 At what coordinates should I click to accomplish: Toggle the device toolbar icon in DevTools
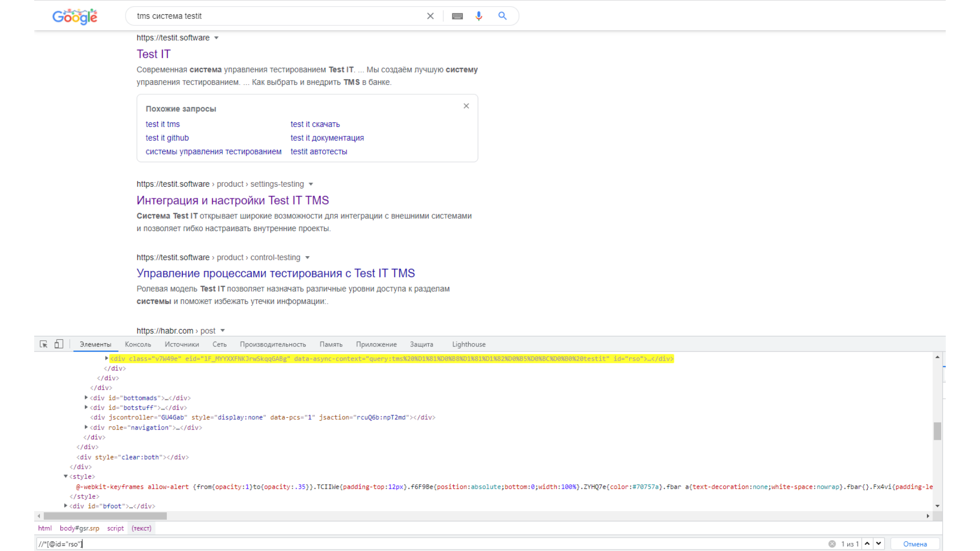coord(59,344)
